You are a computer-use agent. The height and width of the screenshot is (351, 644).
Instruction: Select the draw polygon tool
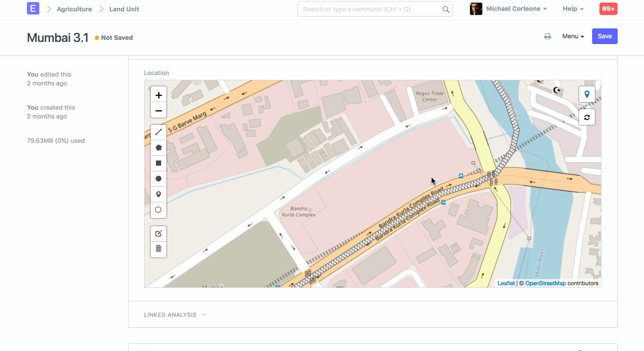pos(159,148)
